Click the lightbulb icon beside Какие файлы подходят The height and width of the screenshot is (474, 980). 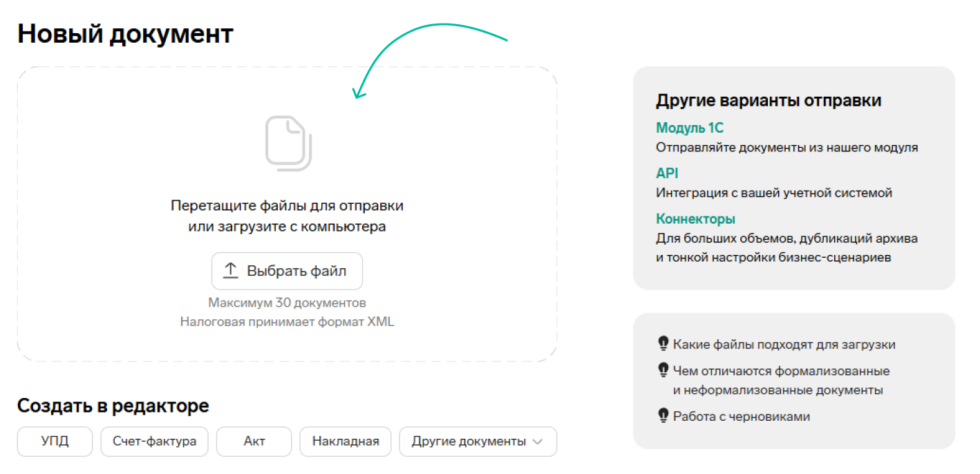tap(663, 343)
